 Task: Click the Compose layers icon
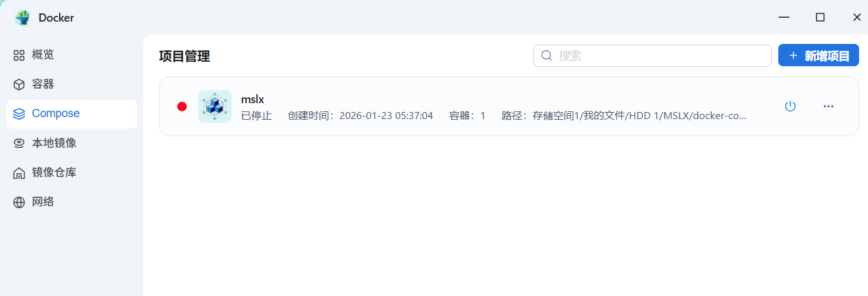[x=19, y=114]
